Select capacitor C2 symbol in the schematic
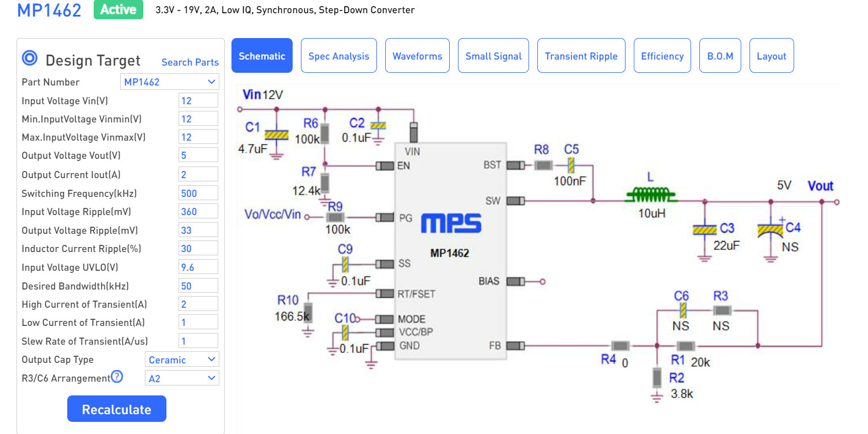Viewport: 868px width, 434px height. coord(378,126)
